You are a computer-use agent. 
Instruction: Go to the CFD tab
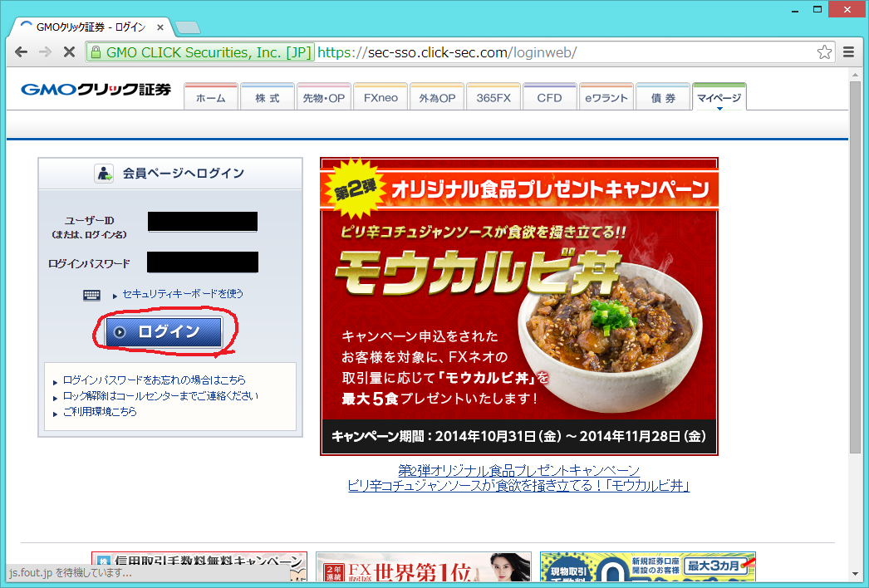[x=549, y=97]
